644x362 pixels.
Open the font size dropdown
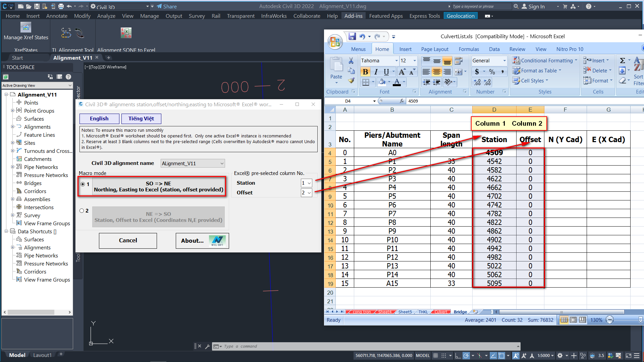coord(415,61)
